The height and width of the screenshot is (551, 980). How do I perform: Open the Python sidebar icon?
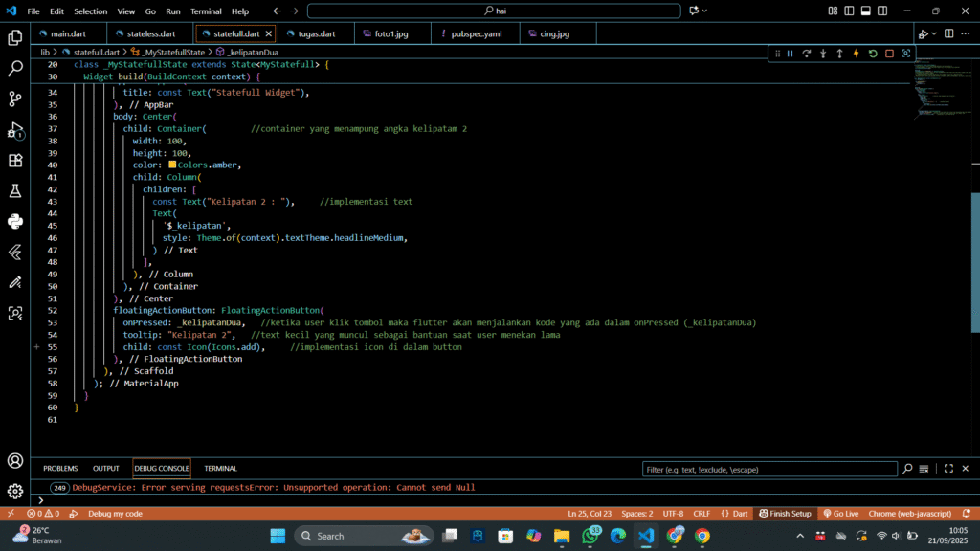15,222
